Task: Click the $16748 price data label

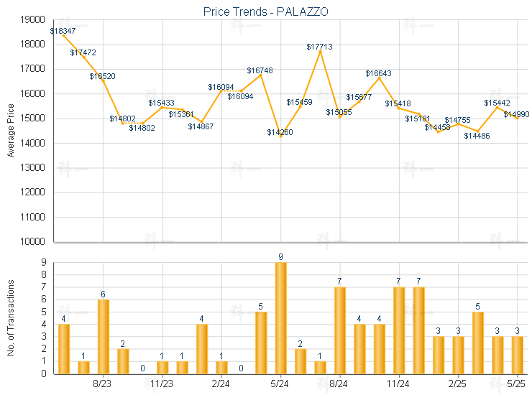Action: click(260, 70)
